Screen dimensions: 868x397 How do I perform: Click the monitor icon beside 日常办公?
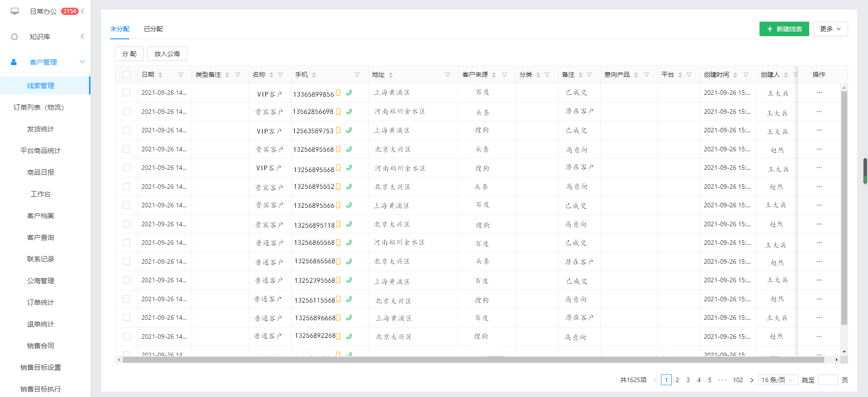[x=15, y=11]
